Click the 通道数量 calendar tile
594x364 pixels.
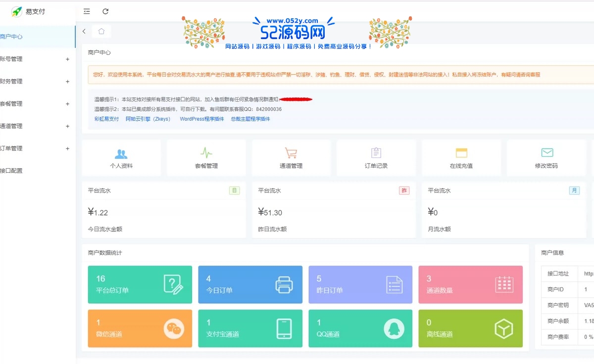pyautogui.click(x=471, y=284)
